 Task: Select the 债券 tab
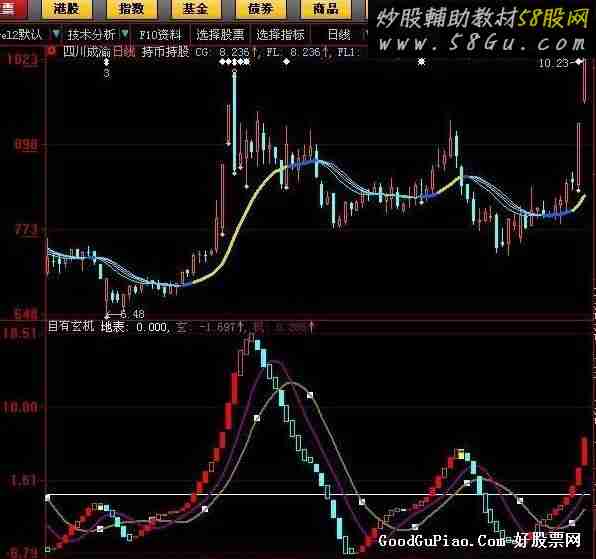click(260, 8)
